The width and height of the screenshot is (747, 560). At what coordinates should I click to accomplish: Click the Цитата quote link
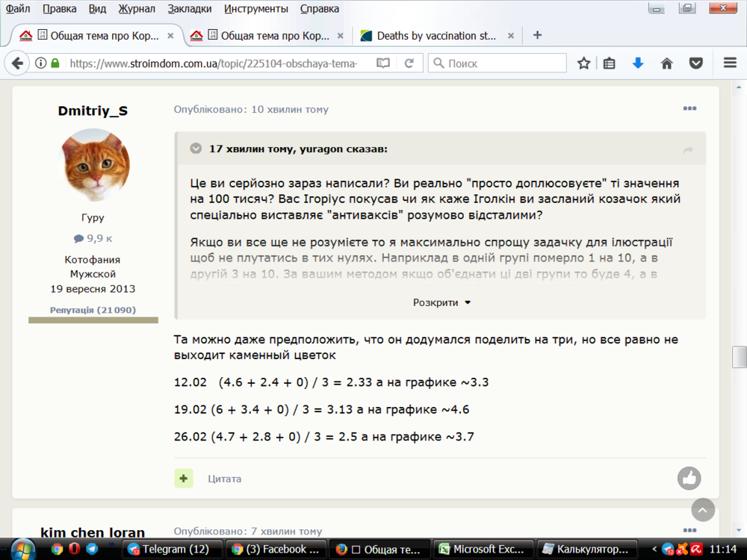pyautogui.click(x=224, y=479)
